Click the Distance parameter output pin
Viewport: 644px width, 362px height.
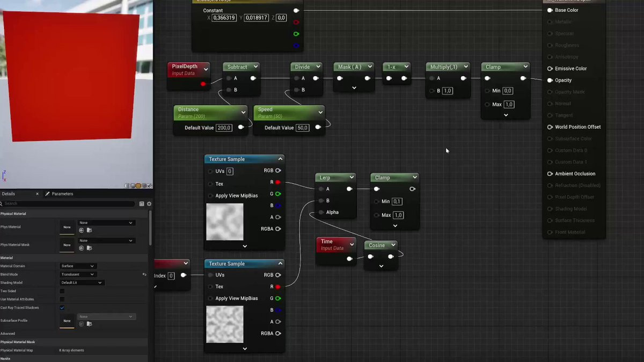click(240, 127)
